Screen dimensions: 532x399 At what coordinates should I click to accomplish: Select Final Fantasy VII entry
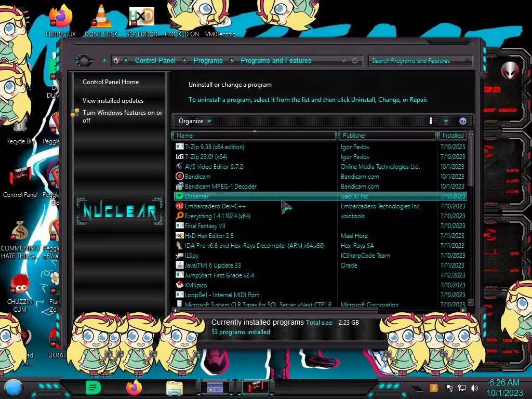(205, 225)
